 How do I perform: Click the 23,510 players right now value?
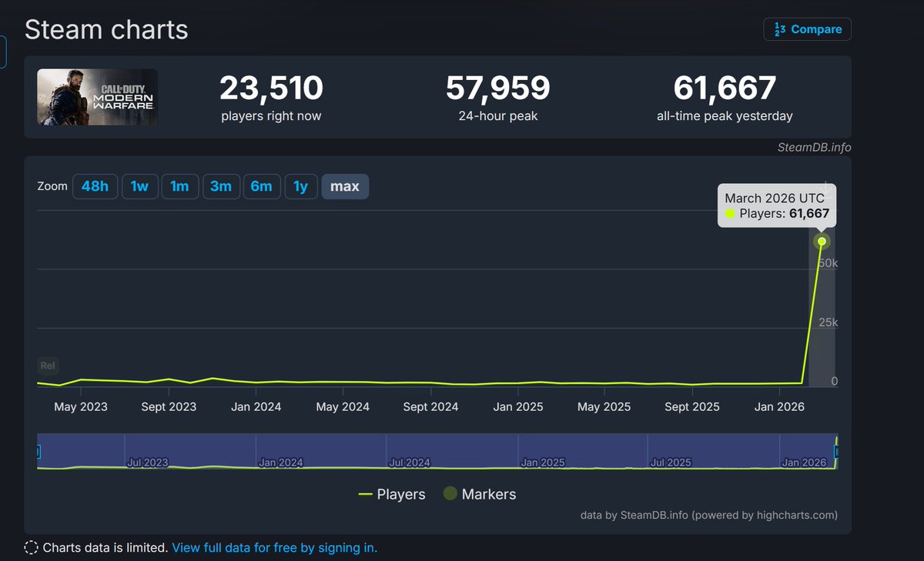(271, 88)
